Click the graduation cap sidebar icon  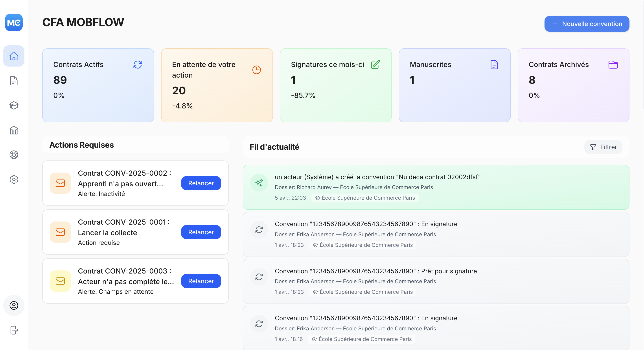tap(14, 105)
